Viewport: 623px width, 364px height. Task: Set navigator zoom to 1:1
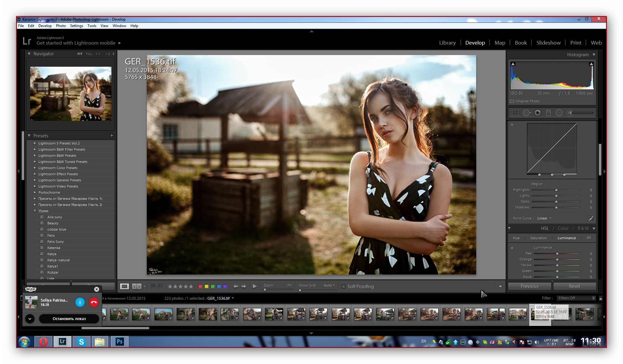[x=98, y=54]
